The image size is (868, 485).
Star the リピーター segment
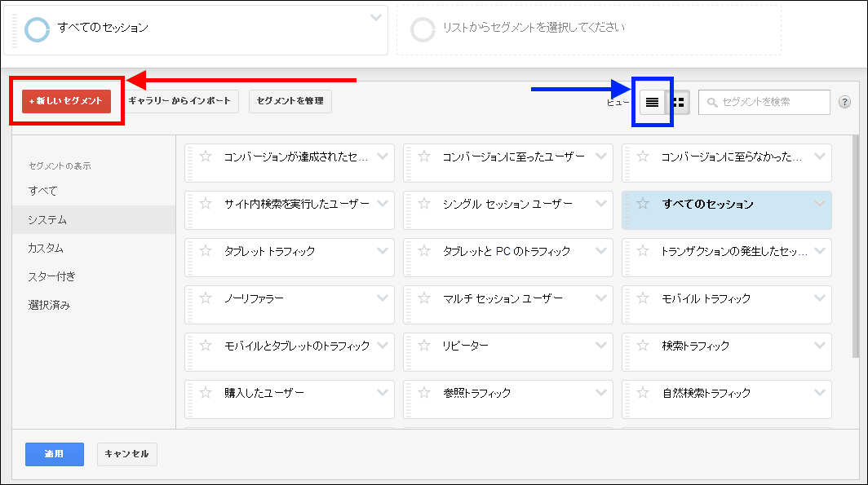point(424,346)
